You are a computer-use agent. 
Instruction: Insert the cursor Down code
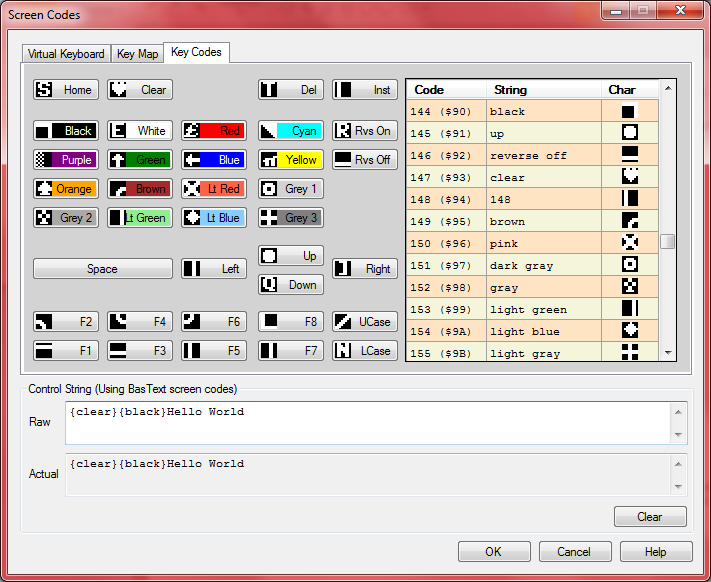point(291,285)
